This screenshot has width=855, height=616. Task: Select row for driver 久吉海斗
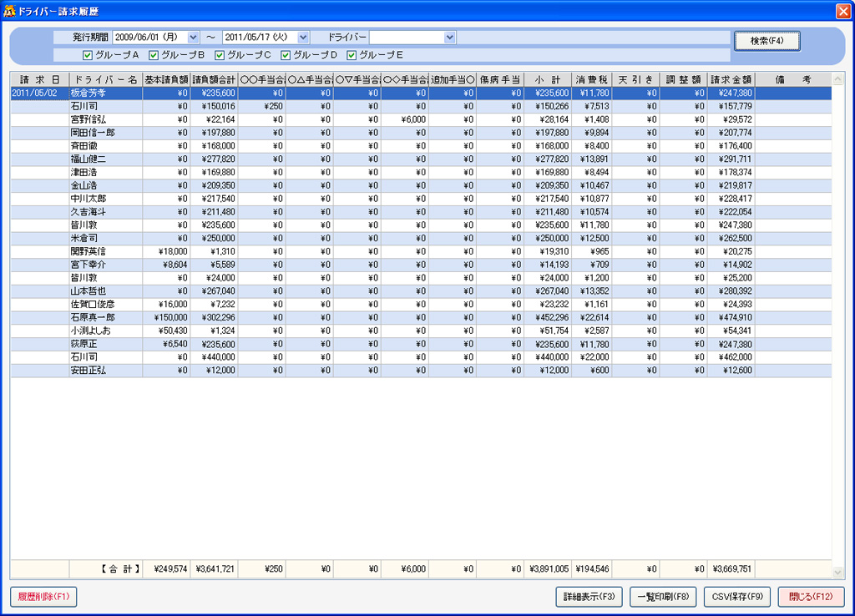[x=421, y=212]
